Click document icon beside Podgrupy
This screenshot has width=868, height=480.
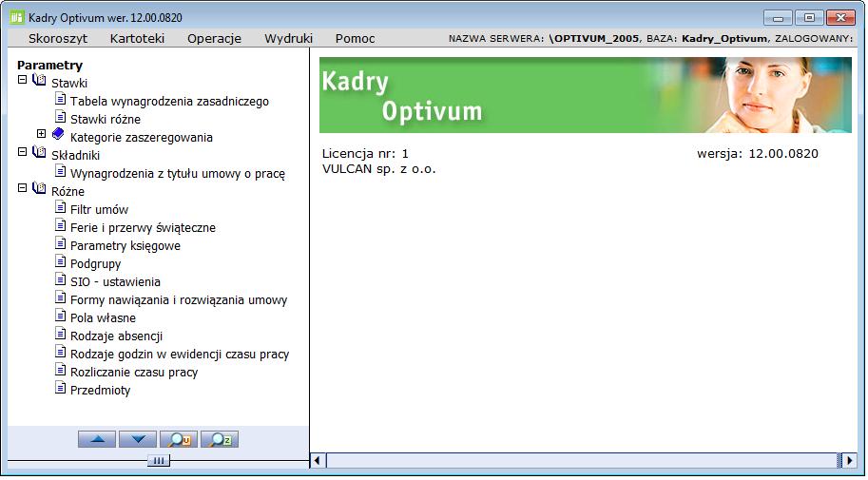coord(60,261)
